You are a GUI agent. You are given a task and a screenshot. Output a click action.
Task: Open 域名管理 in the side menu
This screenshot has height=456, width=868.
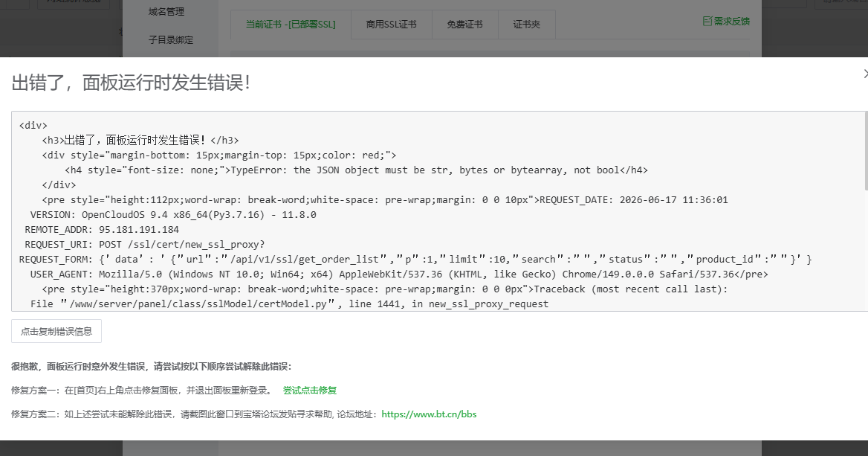[166, 11]
